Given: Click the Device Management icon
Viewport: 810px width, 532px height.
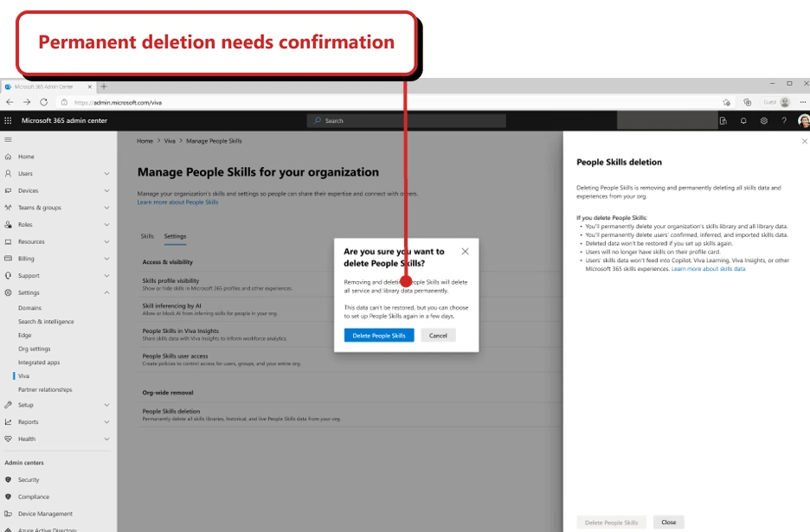Looking at the screenshot, I should (x=8, y=514).
